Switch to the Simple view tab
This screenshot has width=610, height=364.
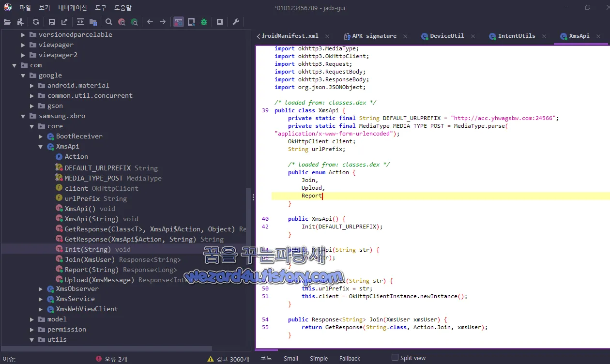319,358
